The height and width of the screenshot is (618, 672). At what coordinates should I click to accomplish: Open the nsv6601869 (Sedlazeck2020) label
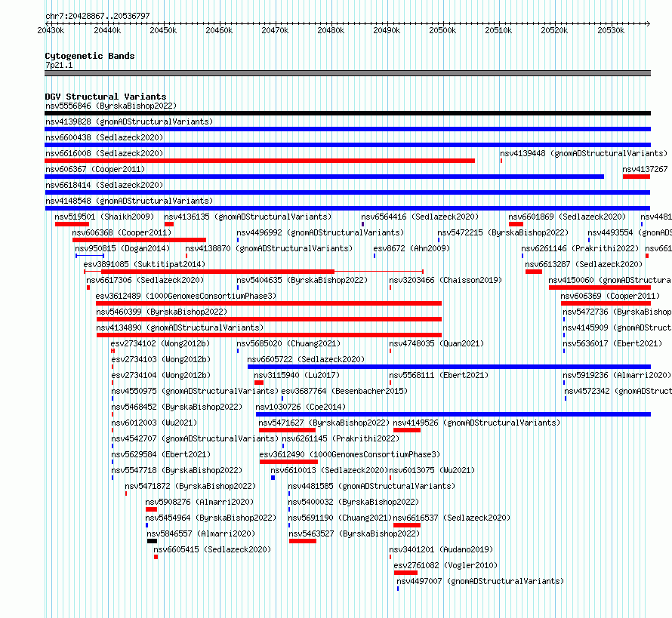click(567, 217)
